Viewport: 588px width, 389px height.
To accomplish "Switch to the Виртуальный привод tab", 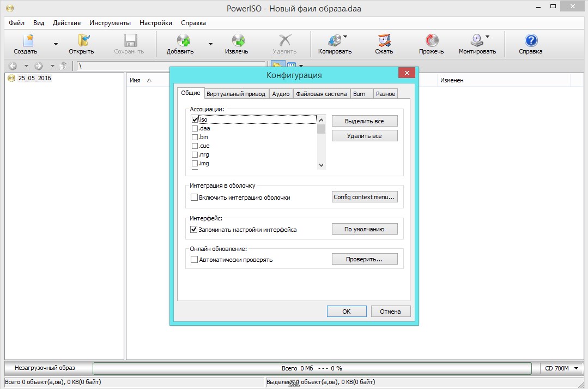I will click(236, 94).
